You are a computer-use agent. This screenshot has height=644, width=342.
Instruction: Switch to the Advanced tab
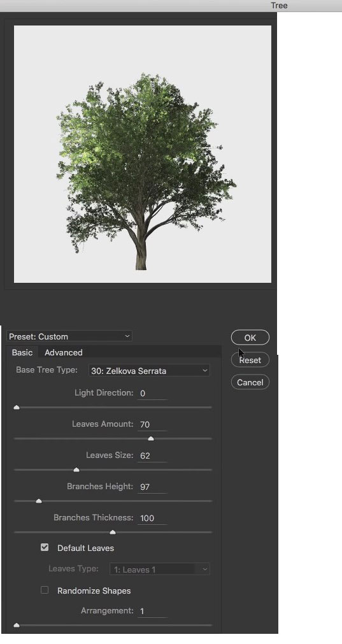(x=63, y=352)
